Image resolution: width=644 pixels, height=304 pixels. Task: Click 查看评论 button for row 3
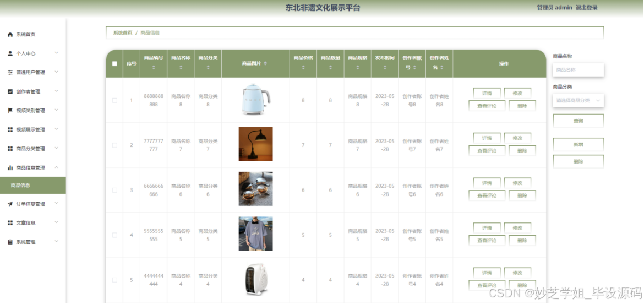(487, 196)
